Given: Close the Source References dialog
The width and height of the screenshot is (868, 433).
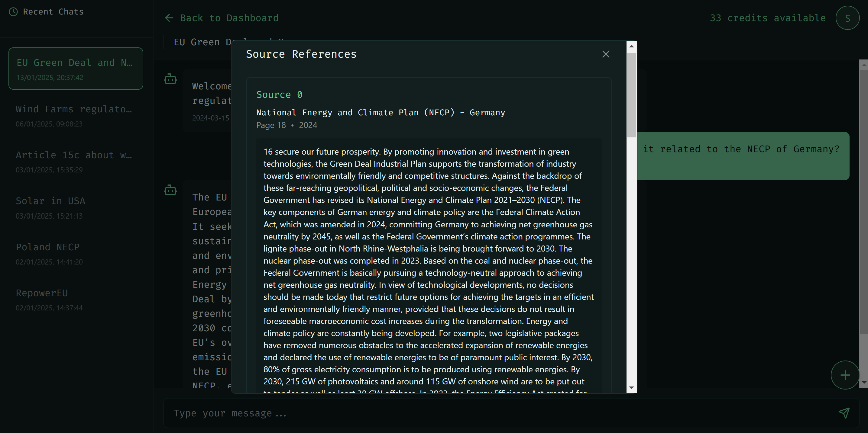Looking at the screenshot, I should [605, 54].
